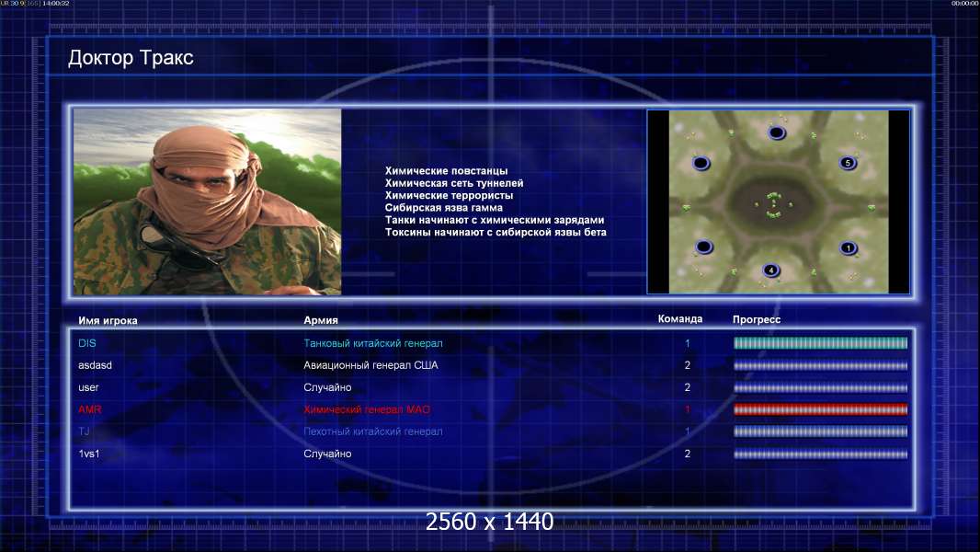
Task: Click team number in DIS row
Action: (688, 343)
